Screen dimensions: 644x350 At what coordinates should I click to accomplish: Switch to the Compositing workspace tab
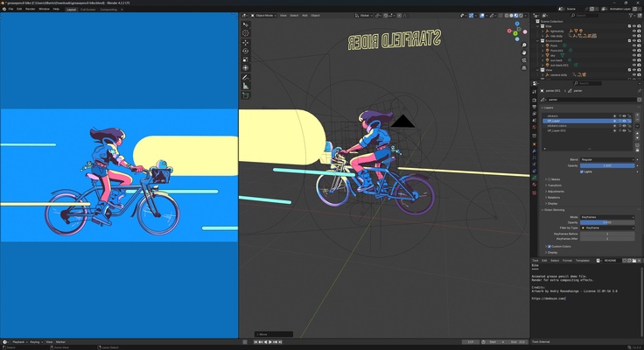108,9
